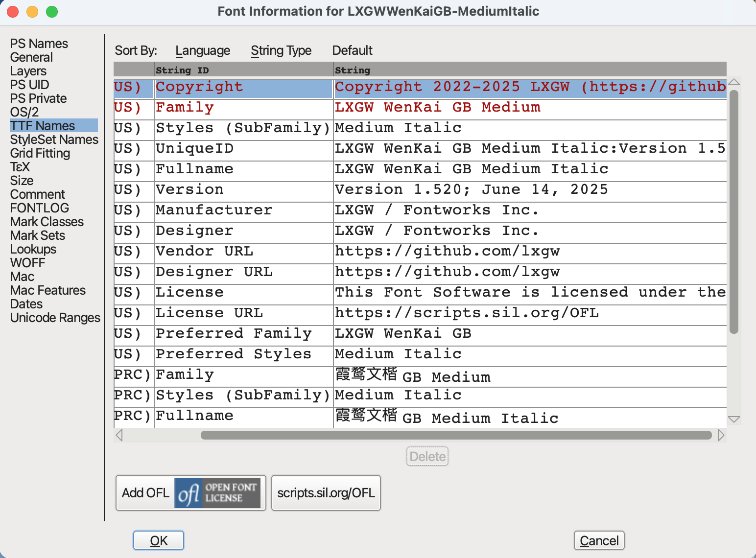
Task: Click the left arrow of the horizontal scrollbar
Action: click(x=119, y=435)
